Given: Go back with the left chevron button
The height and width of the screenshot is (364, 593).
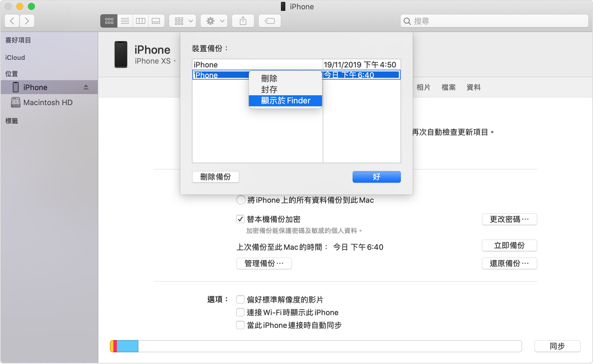Looking at the screenshot, I should [12, 21].
